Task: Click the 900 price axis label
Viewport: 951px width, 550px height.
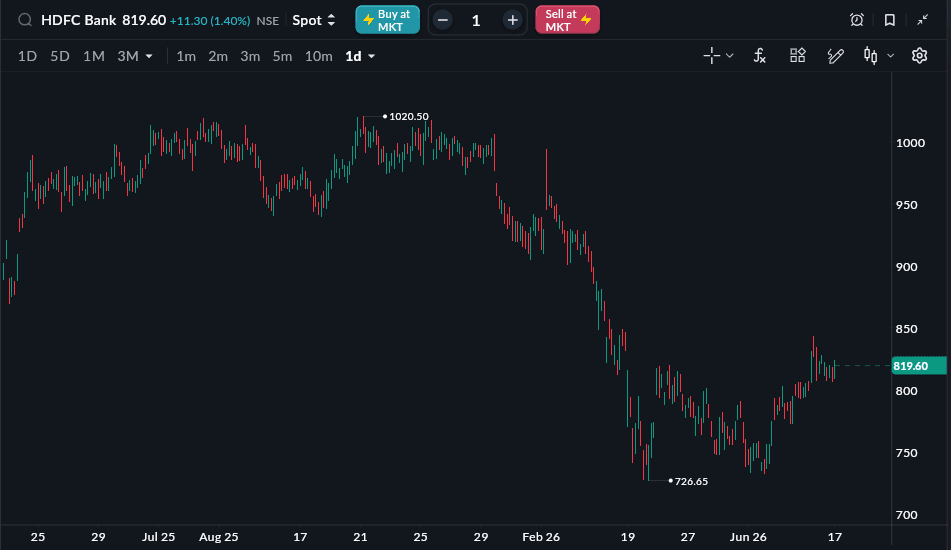Action: coord(907,267)
